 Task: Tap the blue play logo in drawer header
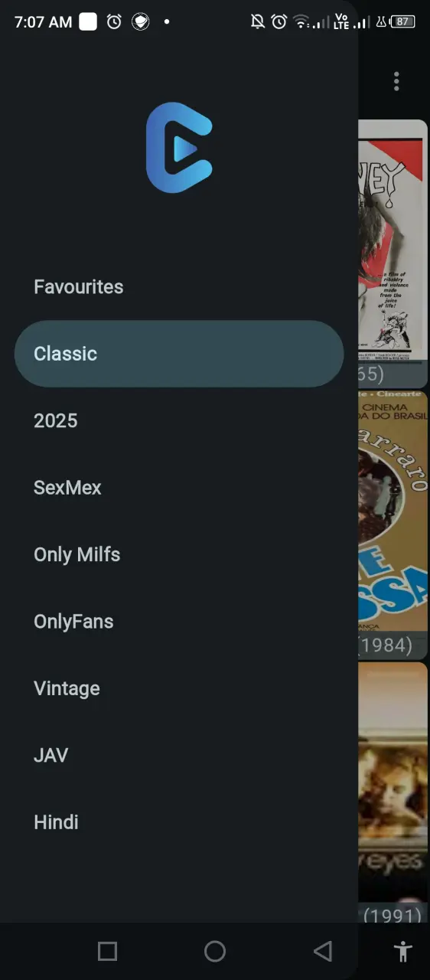tap(179, 148)
